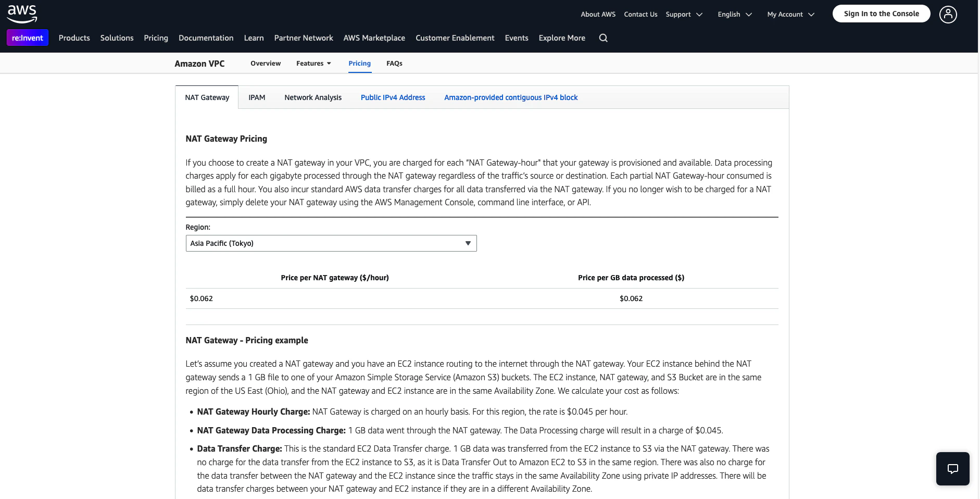980x499 pixels.
Task: Open the Region dropdown showing Tokyo
Action: click(x=331, y=243)
